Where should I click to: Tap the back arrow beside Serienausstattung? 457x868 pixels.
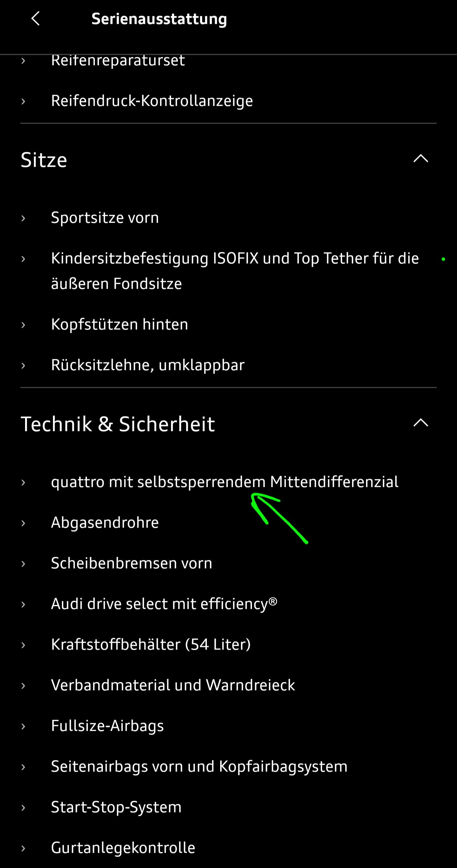point(36,18)
